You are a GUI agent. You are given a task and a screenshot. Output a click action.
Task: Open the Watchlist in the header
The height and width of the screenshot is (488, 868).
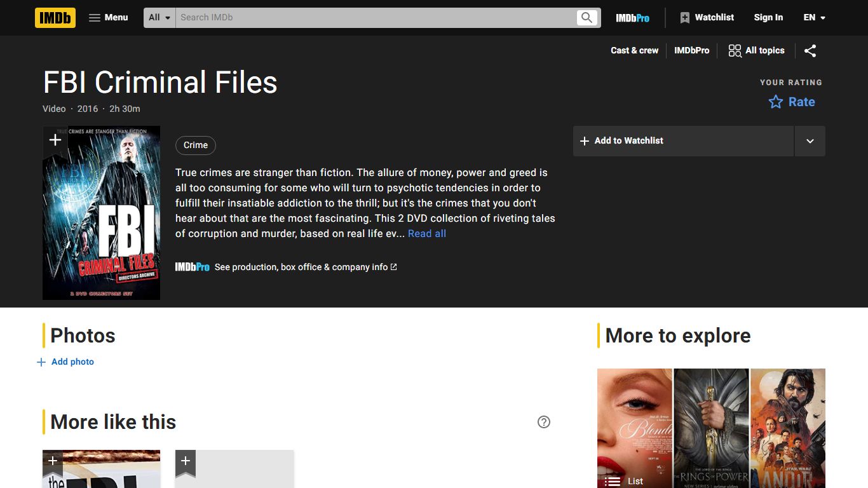[707, 18]
